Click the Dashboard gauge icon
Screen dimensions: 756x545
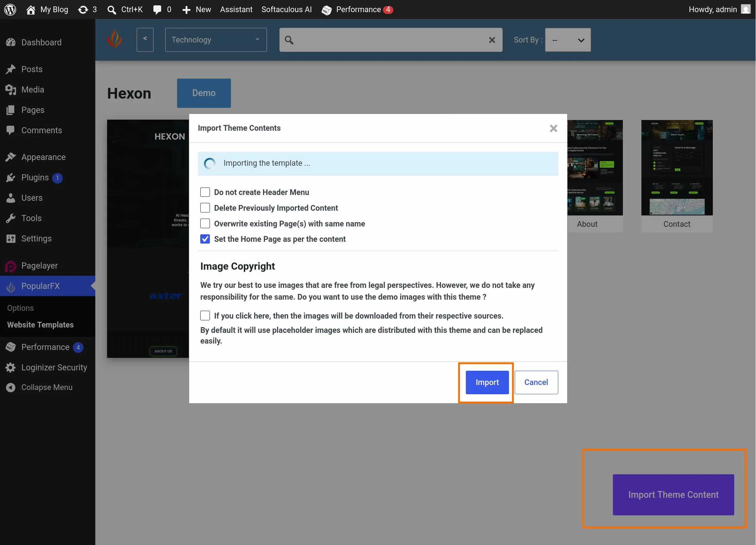11,42
